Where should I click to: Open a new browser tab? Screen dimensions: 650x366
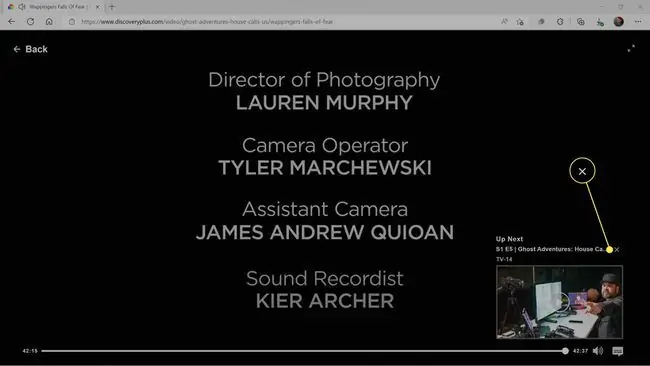112,7
